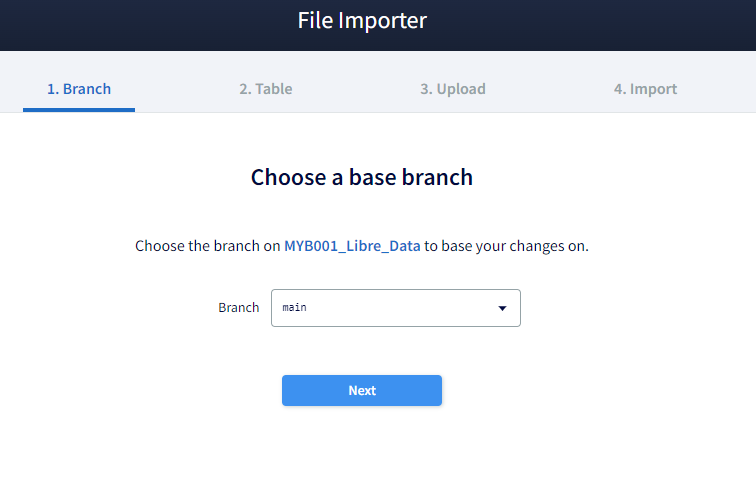Switch to the 1. Branch tab
The height and width of the screenshot is (480, 756).
[79, 89]
